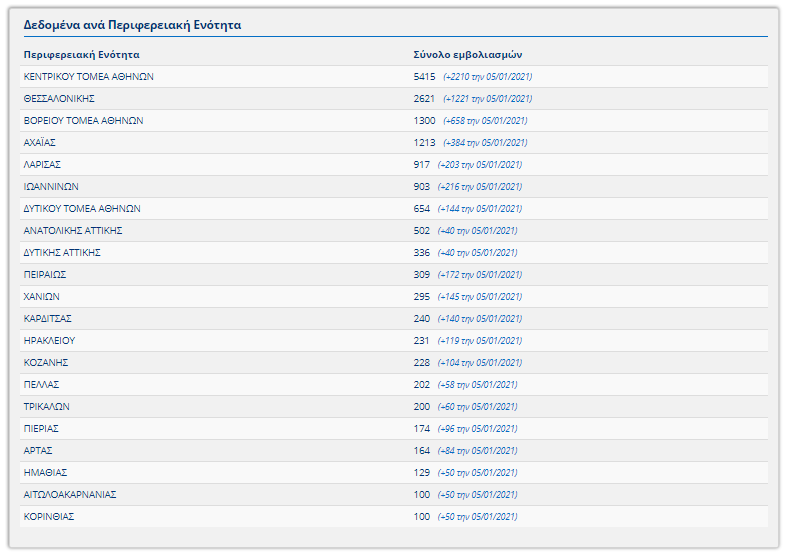Click the ΙΩΑΝΝΙΝΩΝ region name
The height and width of the screenshot is (556, 788).
[51, 186]
